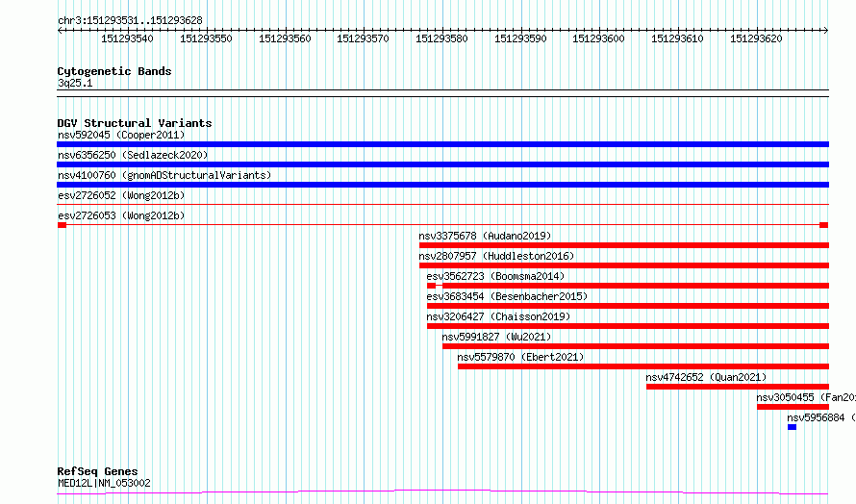856x504 pixels.
Task: Click the DGV Structural Variants track title
Action: click(135, 123)
